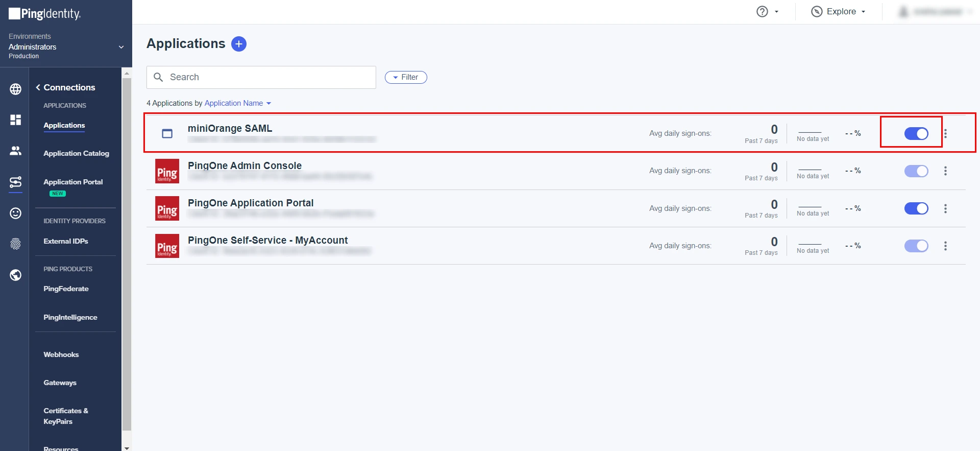980x451 pixels.
Task: Open External IDPs in sidebar
Action: click(x=66, y=241)
